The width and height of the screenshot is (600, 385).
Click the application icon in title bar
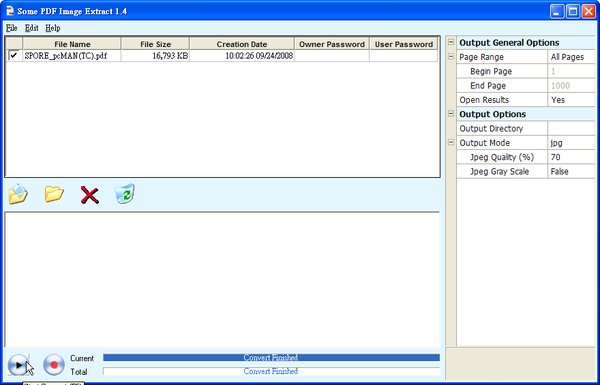pyautogui.click(x=10, y=11)
